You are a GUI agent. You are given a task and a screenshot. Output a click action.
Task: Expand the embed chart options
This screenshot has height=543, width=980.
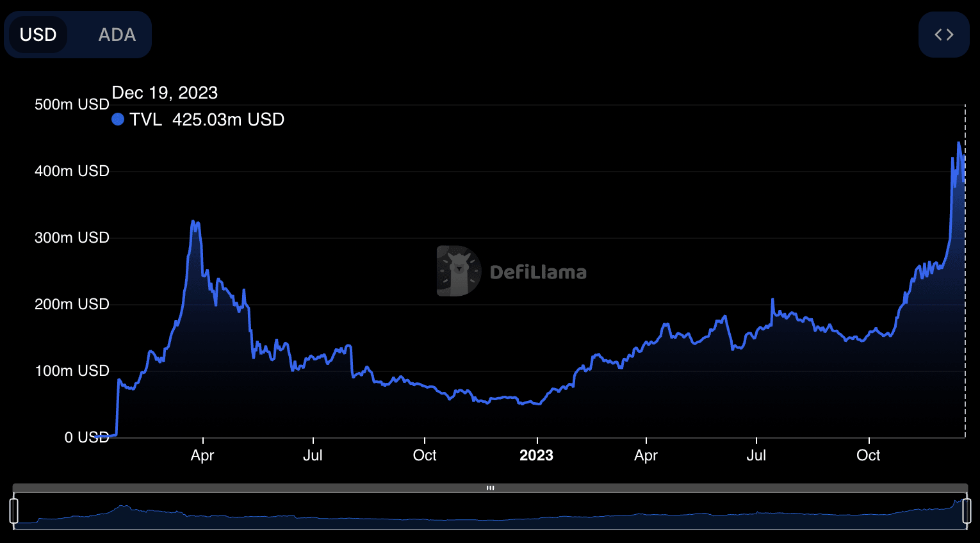pyautogui.click(x=943, y=35)
